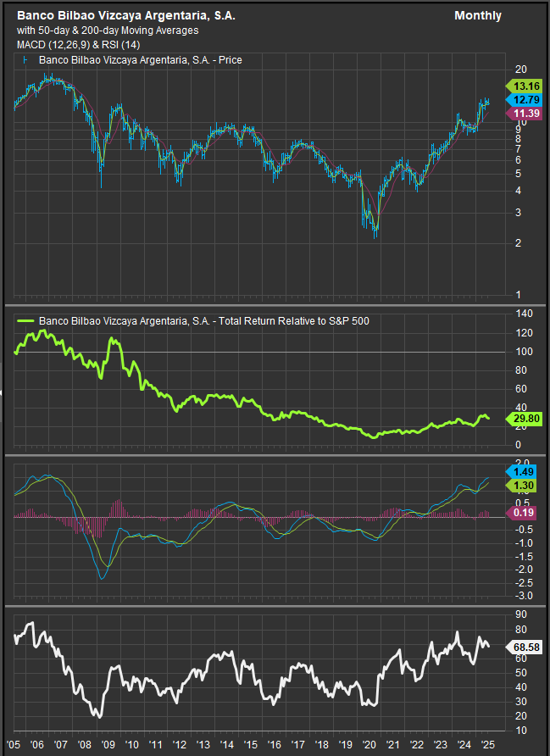Screen dimensions: 550x756
Task: Click the 100 label on relative return axis
Action: tap(524, 352)
